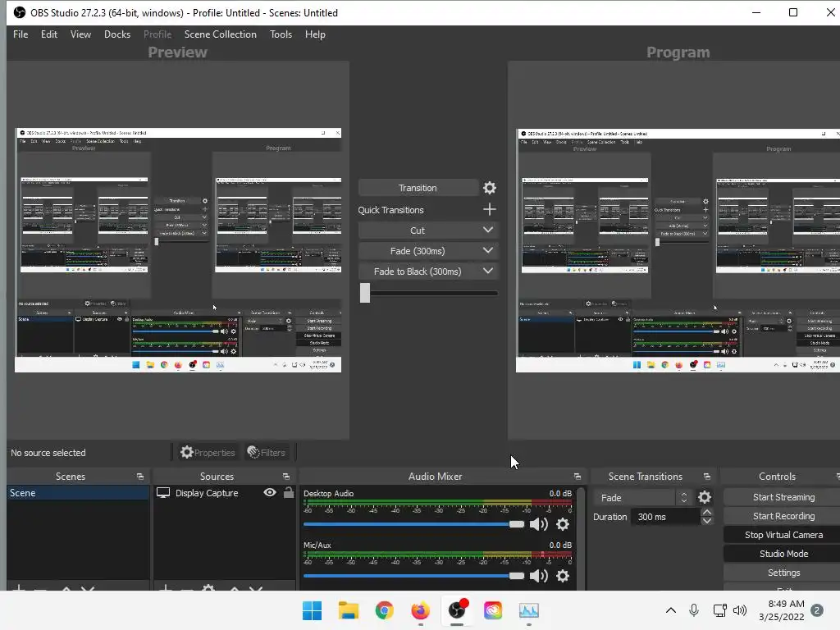Mute Desktop Audio speaker icon
840x630 pixels.
coord(538,524)
